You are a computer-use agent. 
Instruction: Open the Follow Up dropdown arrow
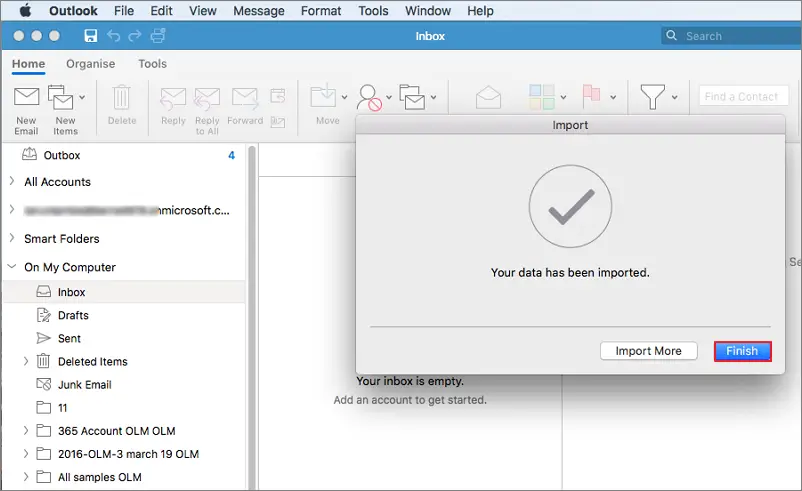(613, 97)
